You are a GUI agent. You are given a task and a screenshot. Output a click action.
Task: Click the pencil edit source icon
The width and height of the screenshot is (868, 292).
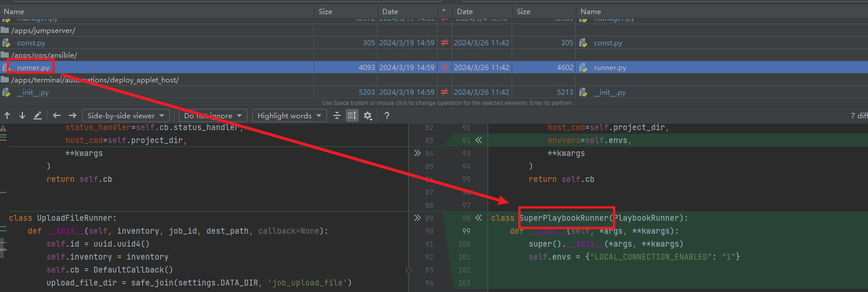pos(38,116)
